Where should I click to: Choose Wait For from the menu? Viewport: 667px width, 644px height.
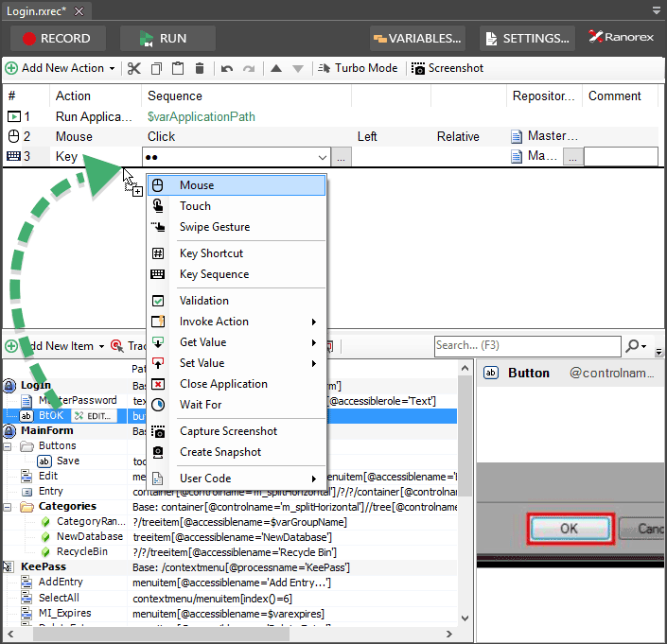pyautogui.click(x=237, y=405)
